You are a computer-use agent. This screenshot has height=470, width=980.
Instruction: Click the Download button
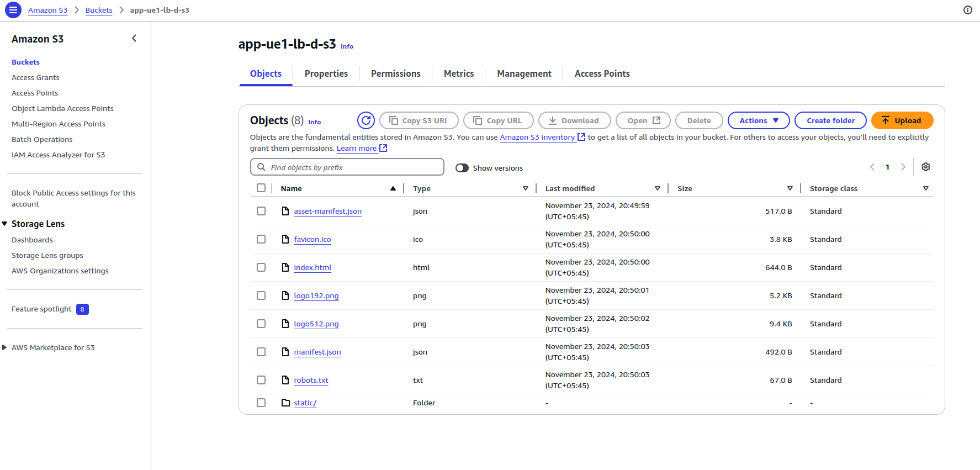[575, 120]
